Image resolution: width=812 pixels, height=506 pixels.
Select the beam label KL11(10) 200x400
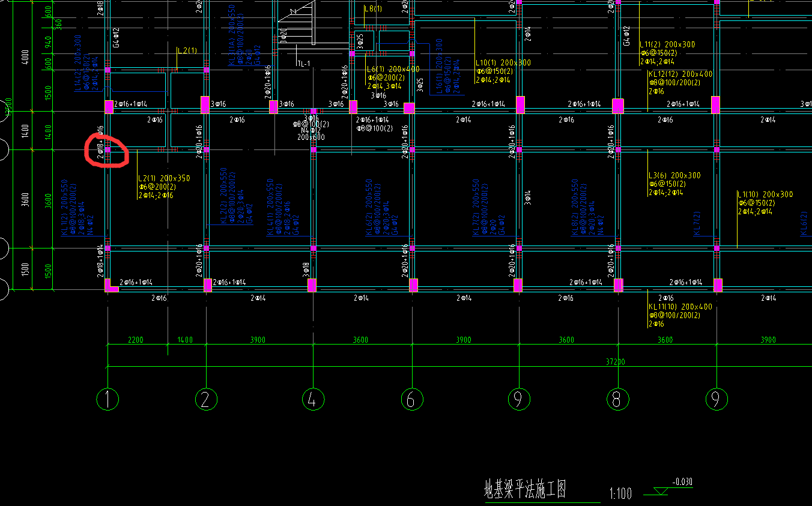pyautogui.click(x=680, y=307)
